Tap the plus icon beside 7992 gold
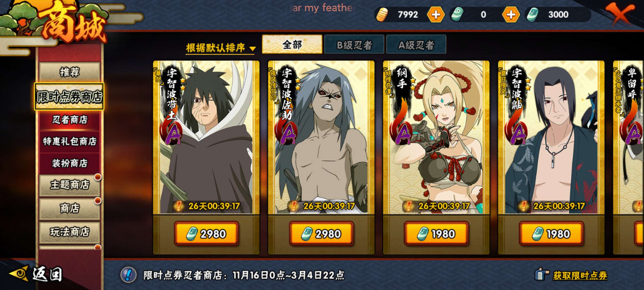Viewport: 644px width, 290px height. (436, 14)
